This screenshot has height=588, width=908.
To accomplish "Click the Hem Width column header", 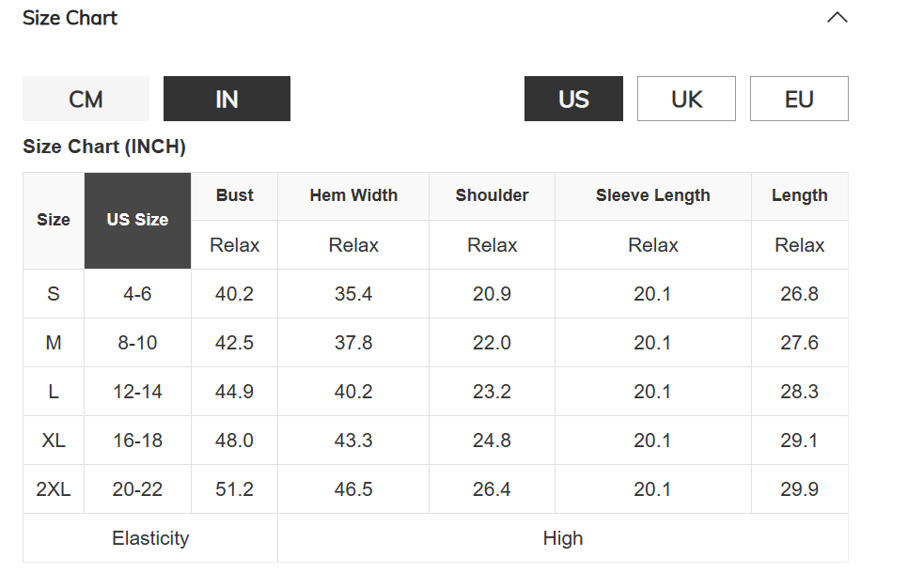I will click(353, 195).
